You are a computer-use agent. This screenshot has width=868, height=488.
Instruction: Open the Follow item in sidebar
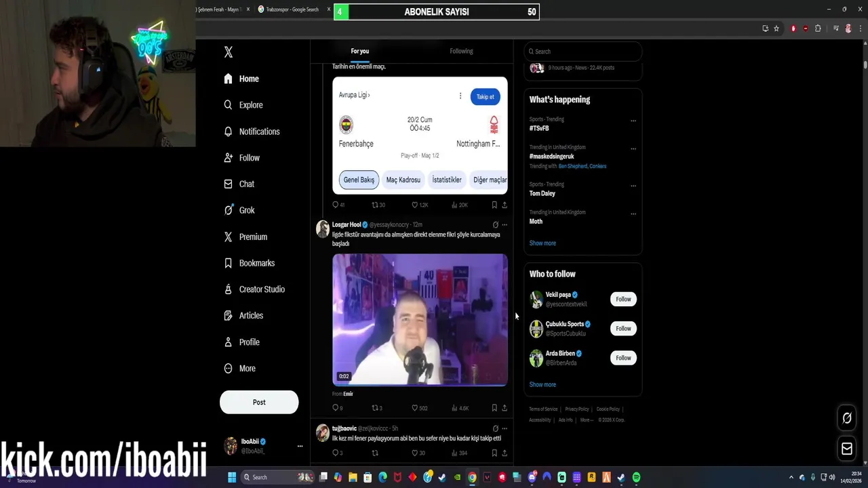pyautogui.click(x=241, y=158)
